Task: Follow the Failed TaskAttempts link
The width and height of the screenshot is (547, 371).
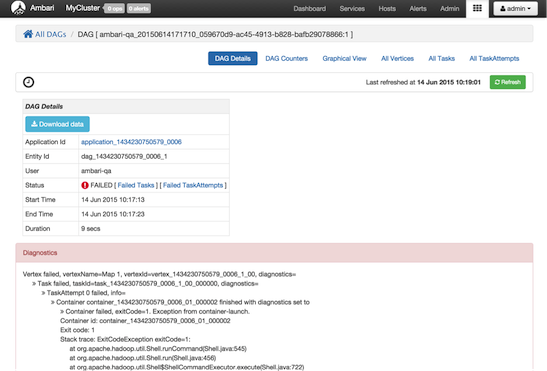Action: (193, 185)
